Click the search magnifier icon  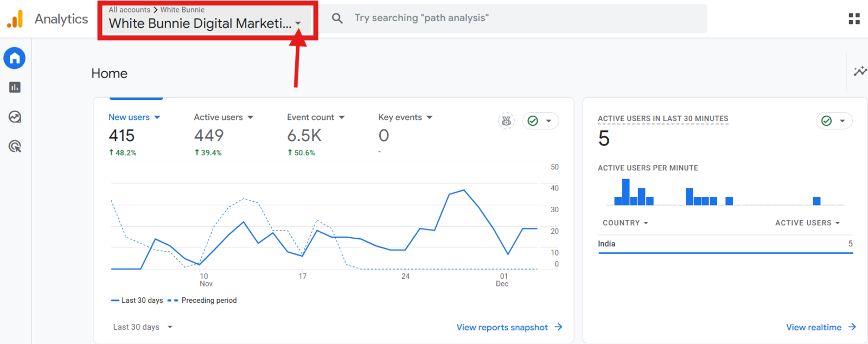(337, 18)
